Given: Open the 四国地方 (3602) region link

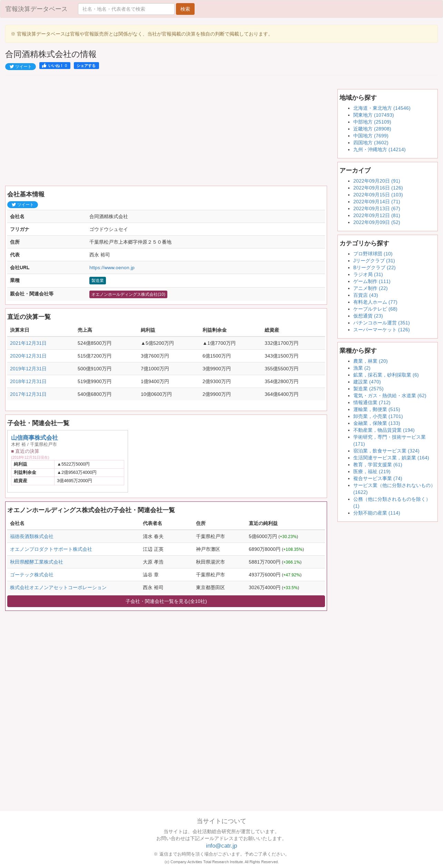Looking at the screenshot, I should (x=371, y=143).
